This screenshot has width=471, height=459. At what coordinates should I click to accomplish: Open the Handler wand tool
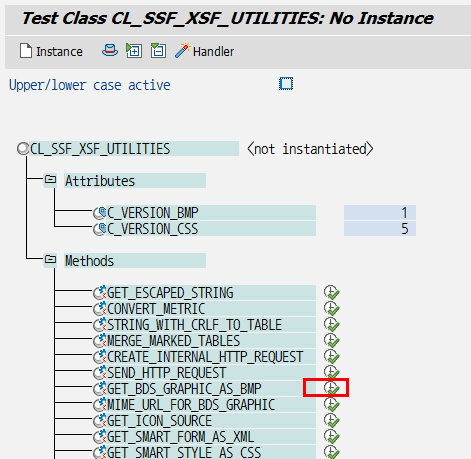click(204, 51)
